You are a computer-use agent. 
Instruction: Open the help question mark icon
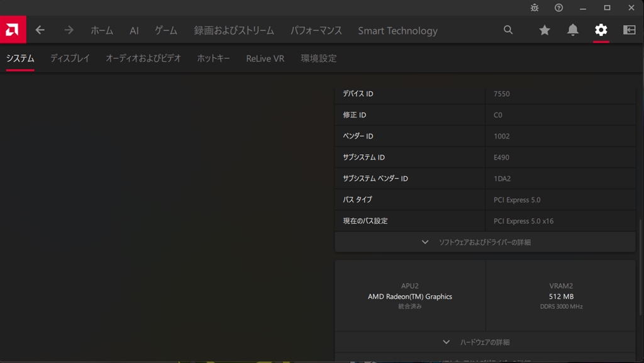[x=558, y=8]
